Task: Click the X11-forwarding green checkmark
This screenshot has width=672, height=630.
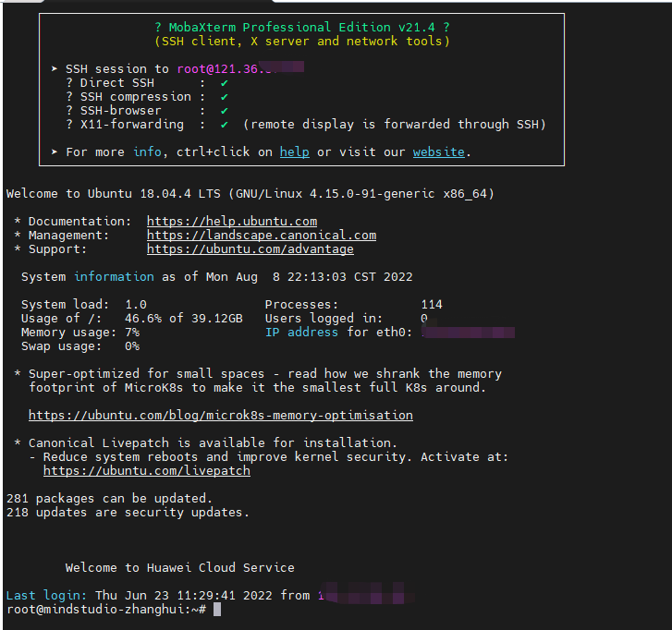Action: tap(224, 125)
